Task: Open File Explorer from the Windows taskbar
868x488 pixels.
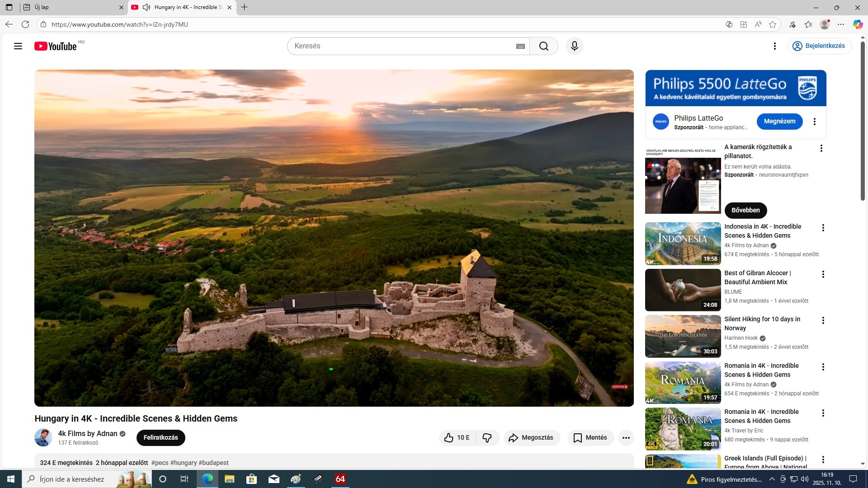Action: 229,479
